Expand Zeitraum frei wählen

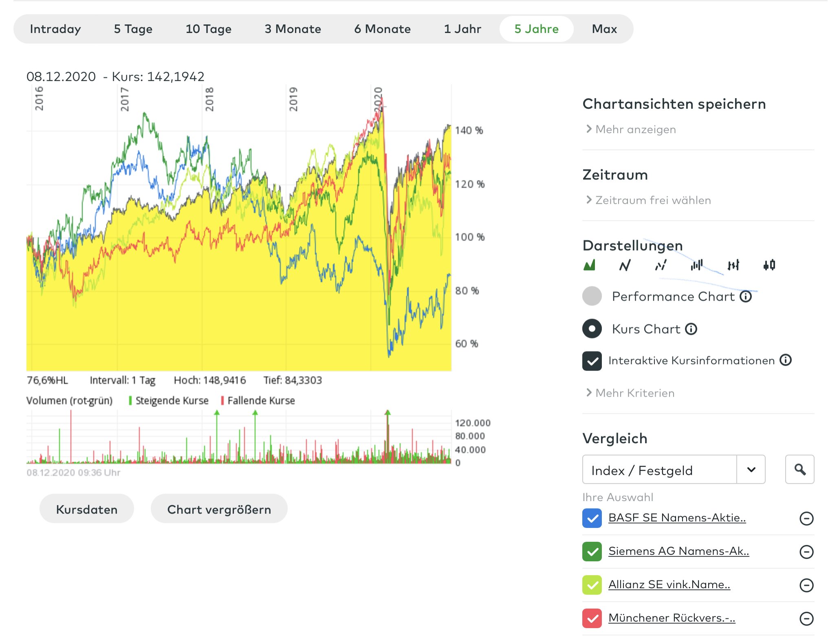click(x=652, y=200)
